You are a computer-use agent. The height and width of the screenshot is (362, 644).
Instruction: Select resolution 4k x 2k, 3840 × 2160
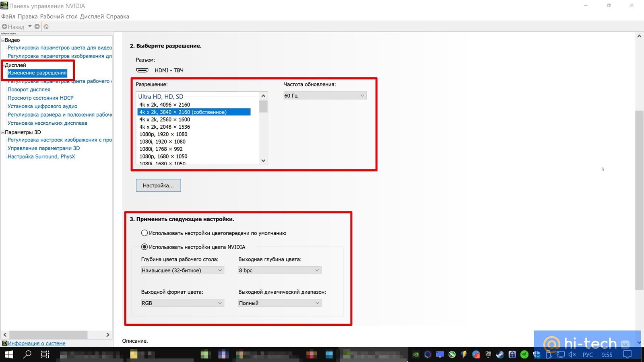194,112
